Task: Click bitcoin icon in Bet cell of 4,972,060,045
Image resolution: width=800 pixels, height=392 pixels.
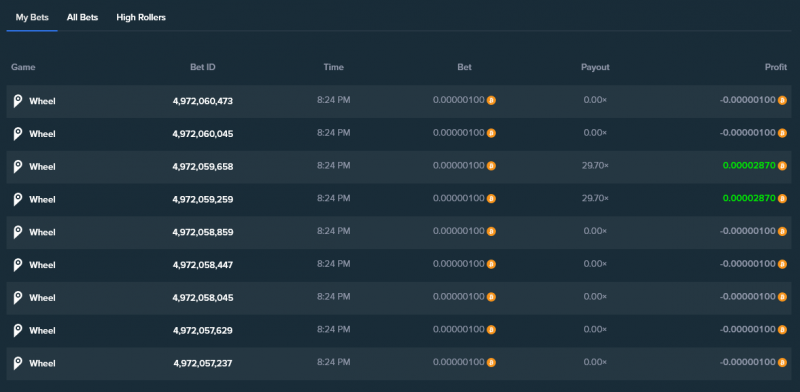Action: pos(491,133)
